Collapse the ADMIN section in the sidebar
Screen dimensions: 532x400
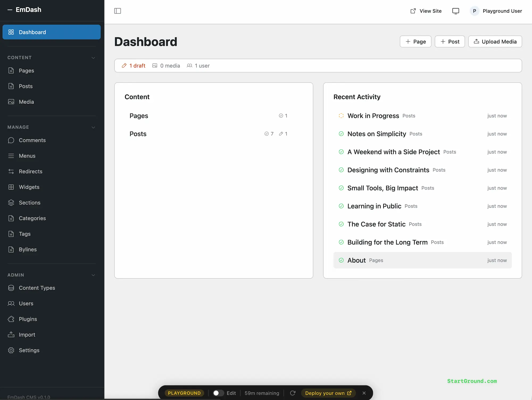point(93,275)
